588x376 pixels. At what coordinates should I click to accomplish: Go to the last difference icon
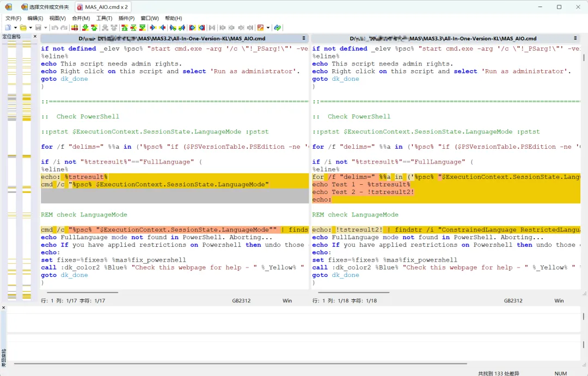pos(142,28)
